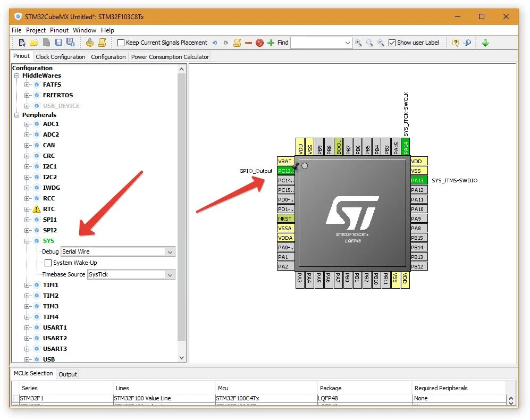Click the New Project toolbar icon
This screenshot has width=530, height=420.
[22, 43]
